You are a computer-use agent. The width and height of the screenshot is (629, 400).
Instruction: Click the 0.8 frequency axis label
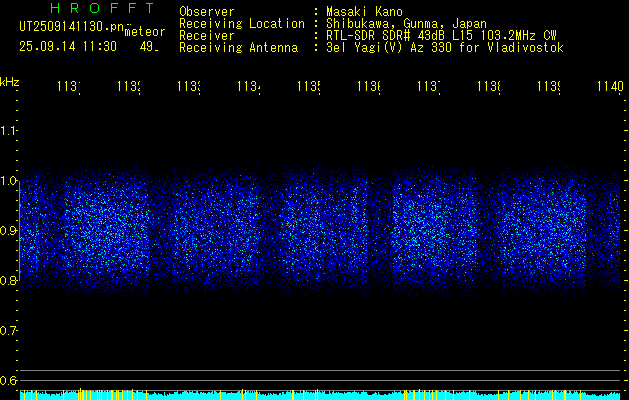tap(8, 280)
